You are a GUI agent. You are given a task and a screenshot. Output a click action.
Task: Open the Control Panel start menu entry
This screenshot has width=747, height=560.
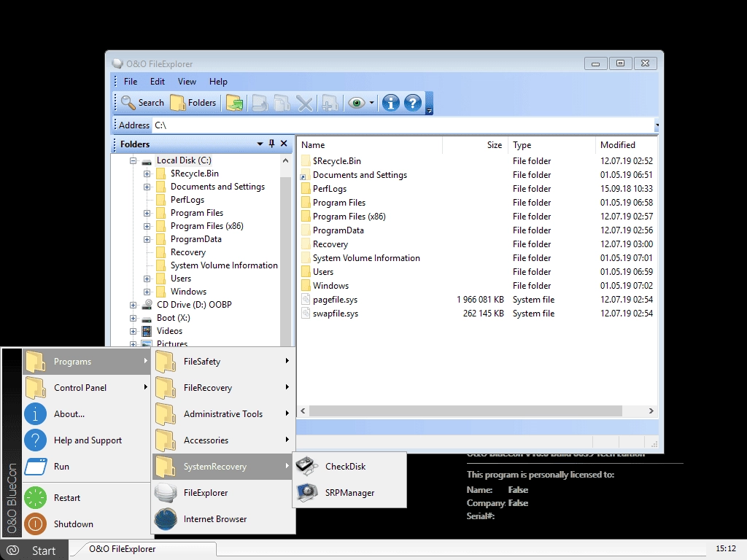pyautogui.click(x=86, y=388)
